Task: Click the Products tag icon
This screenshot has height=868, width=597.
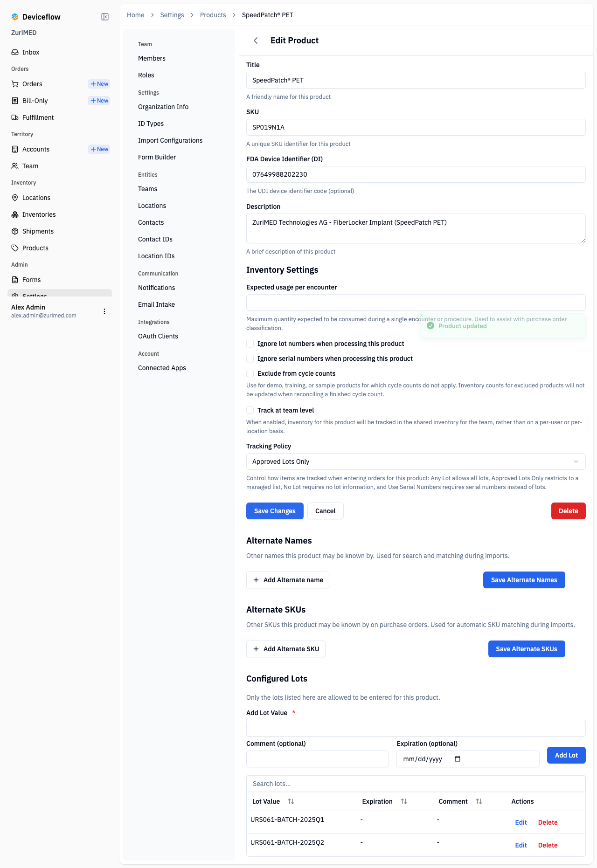Action: coord(15,248)
